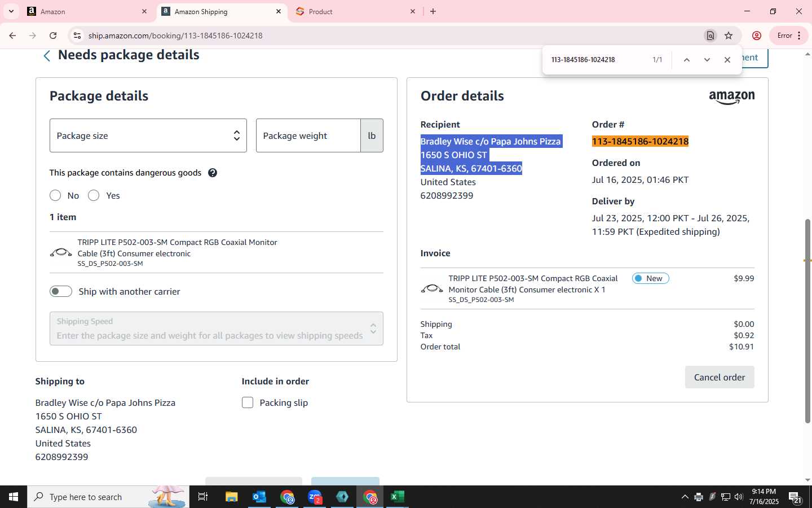The width and height of the screenshot is (812, 508).
Task: Click the Windows taskbar search box
Action: point(108,497)
